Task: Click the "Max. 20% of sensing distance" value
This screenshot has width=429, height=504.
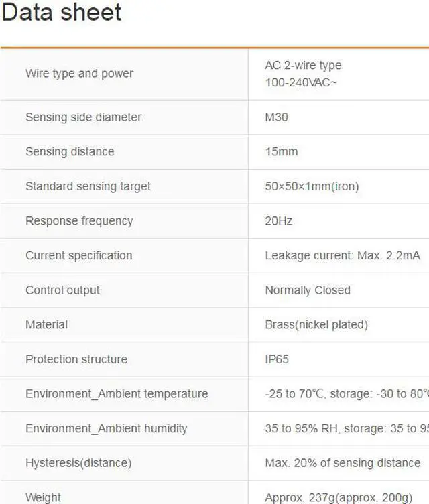Action: tap(343, 463)
